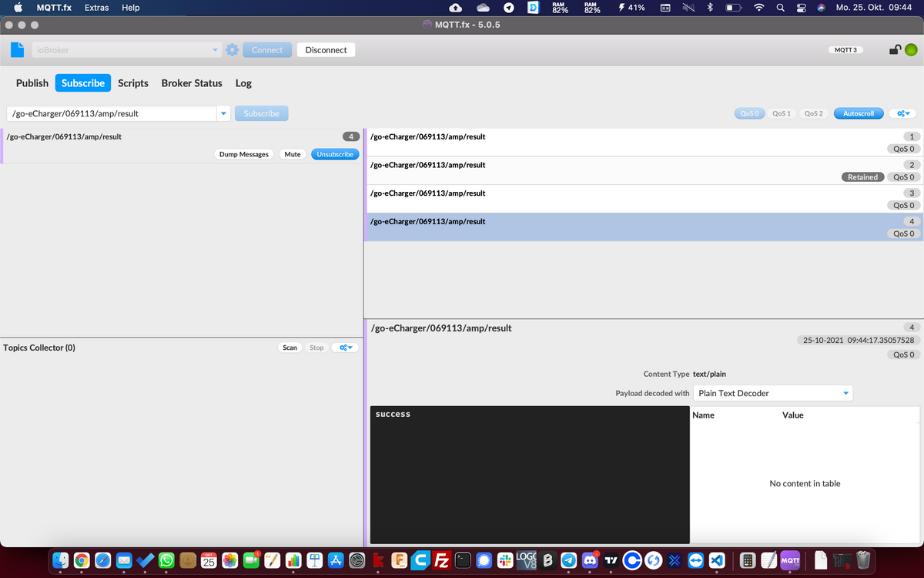Click Dump Messages button

[244, 154]
